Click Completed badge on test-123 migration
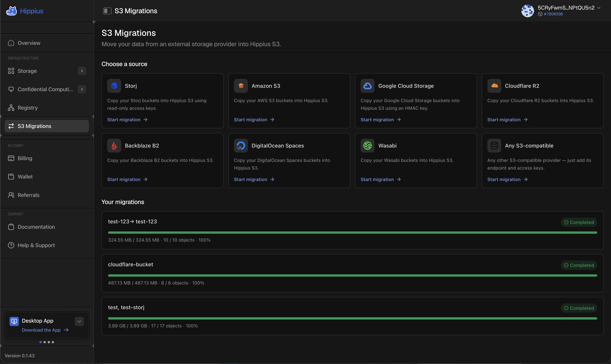 pyautogui.click(x=579, y=222)
